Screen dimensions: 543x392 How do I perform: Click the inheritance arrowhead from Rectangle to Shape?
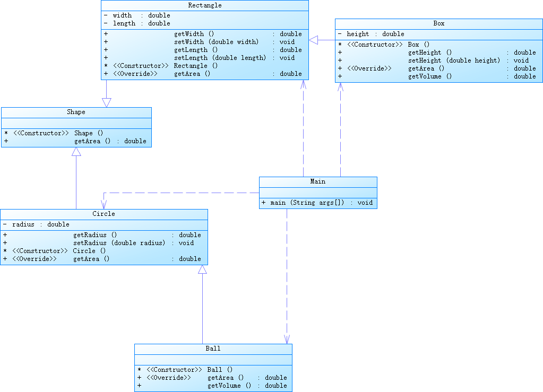(107, 103)
